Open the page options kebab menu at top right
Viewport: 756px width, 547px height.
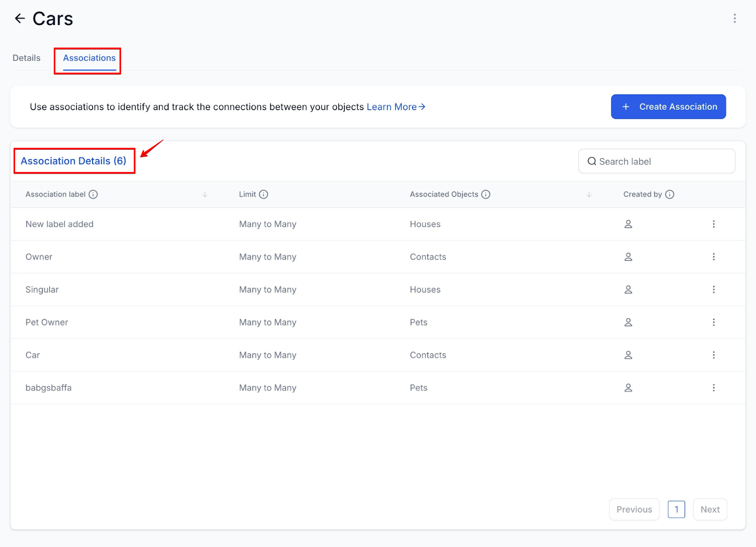[734, 18]
